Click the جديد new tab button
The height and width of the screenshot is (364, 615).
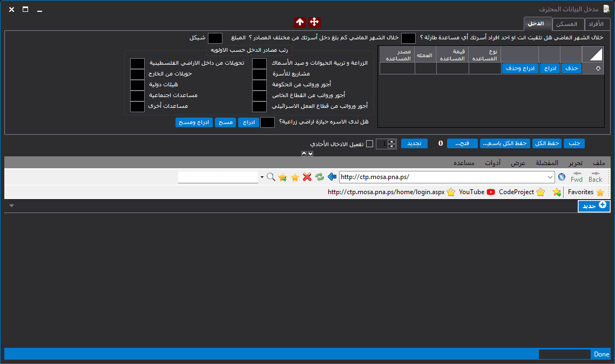tap(594, 206)
